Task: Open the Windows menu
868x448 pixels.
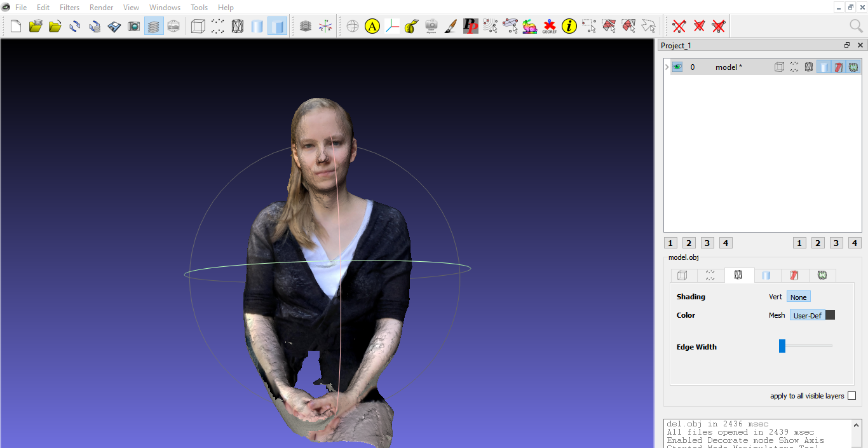Action: click(165, 8)
